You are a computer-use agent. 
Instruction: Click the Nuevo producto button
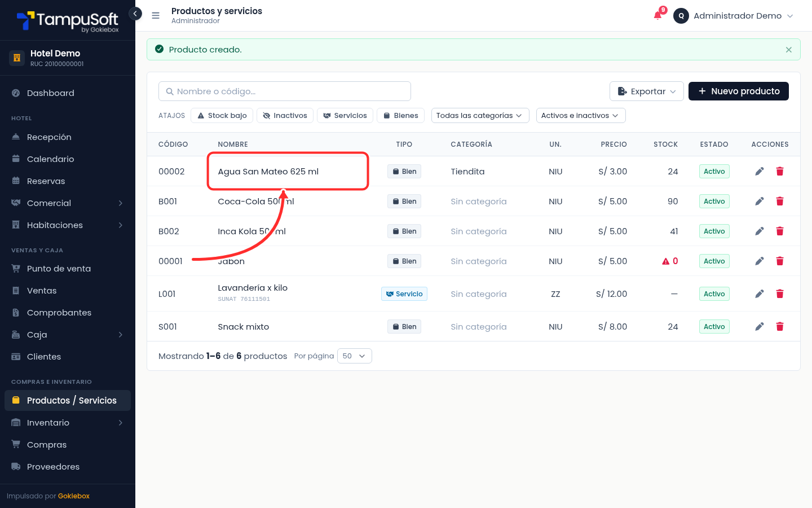point(739,91)
